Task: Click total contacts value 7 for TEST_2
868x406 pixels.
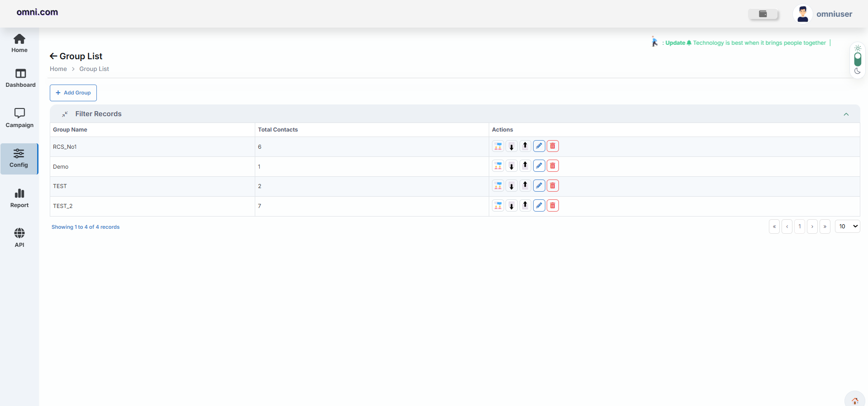Action: coord(260,206)
